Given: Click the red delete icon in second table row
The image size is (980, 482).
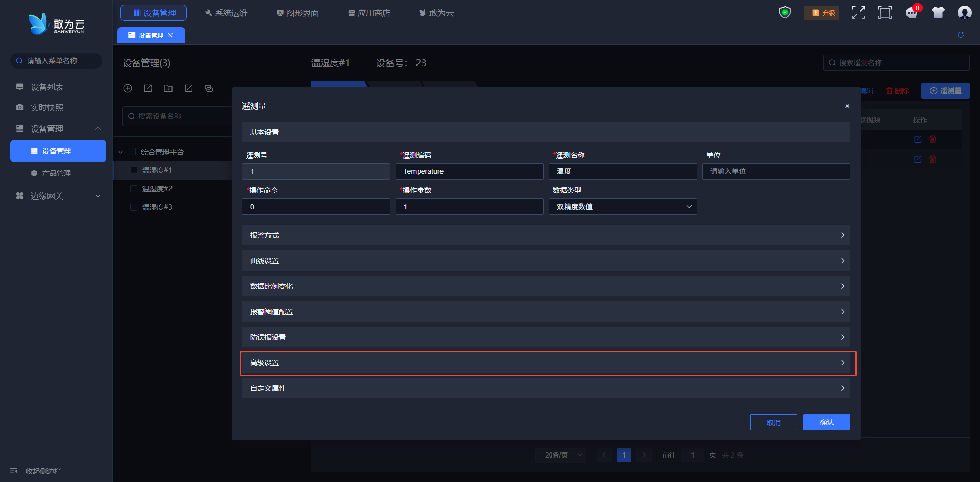Looking at the screenshot, I should (933, 159).
